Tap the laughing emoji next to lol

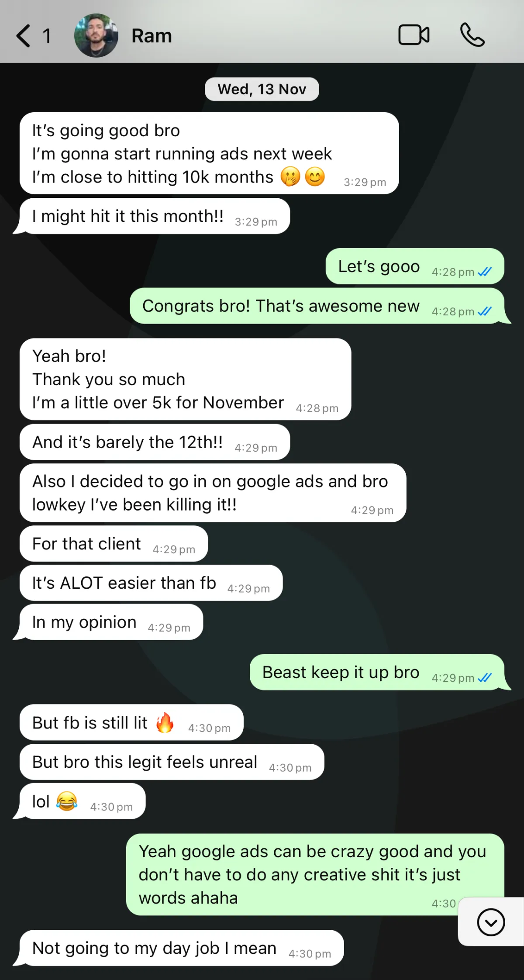click(67, 801)
